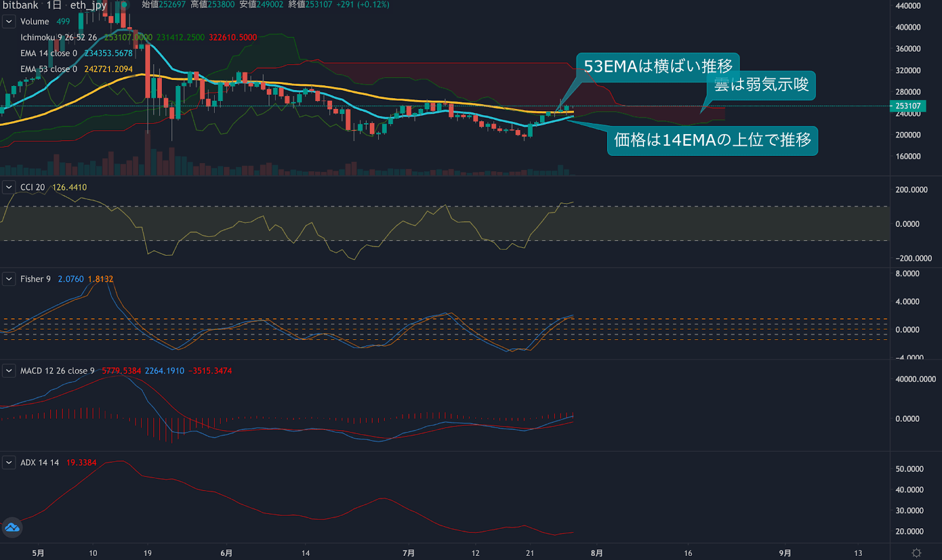The width and height of the screenshot is (942, 560).
Task: Collapse the ADX 14 14 pane
Action: [x=8, y=462]
